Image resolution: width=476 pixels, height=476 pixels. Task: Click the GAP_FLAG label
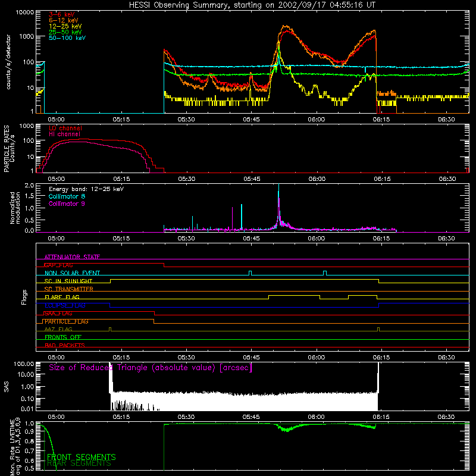click(x=58, y=265)
